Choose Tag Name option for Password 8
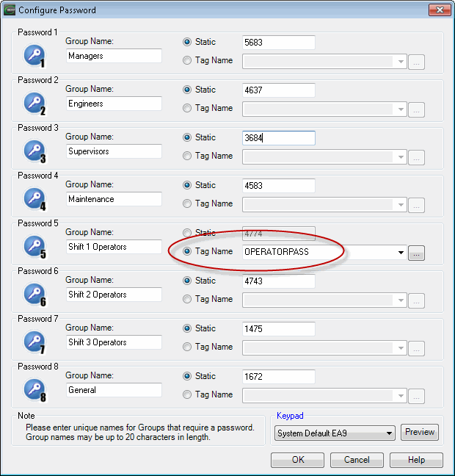The image size is (455, 476). click(x=187, y=394)
